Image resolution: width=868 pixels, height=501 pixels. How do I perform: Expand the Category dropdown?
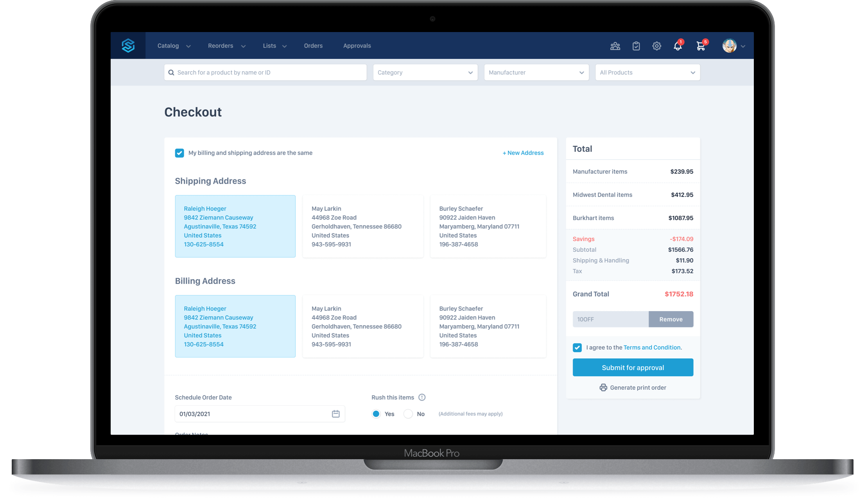425,73
